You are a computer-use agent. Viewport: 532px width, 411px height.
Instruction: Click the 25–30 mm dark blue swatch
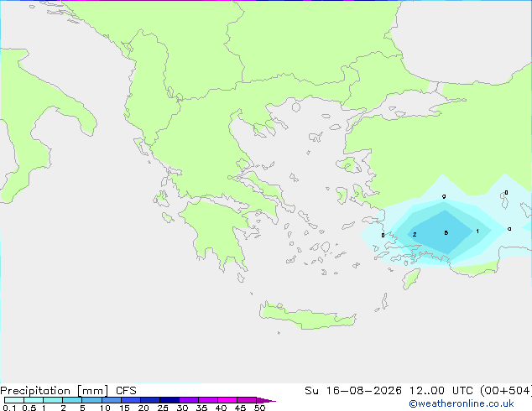point(169,400)
